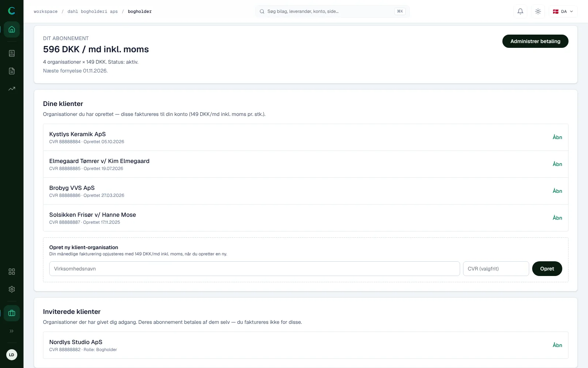588x368 pixels.
Task: Select Elmegaard Tømrer v/ Kim Elmegaard name
Action: click(99, 161)
